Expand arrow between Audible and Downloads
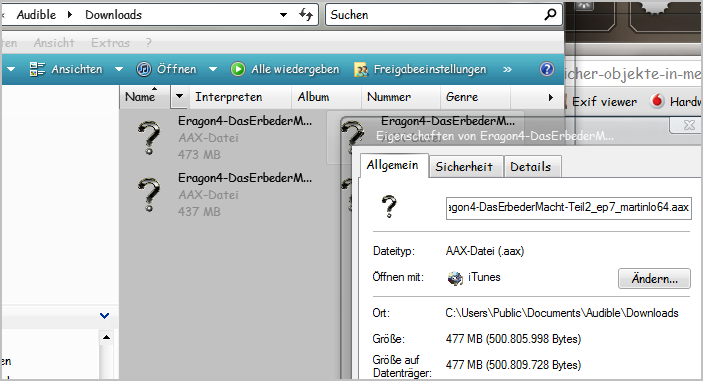This screenshot has height=381, width=703. 70,15
